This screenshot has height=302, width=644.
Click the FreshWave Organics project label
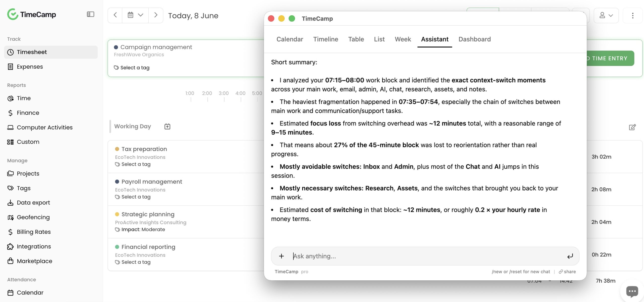tap(139, 55)
